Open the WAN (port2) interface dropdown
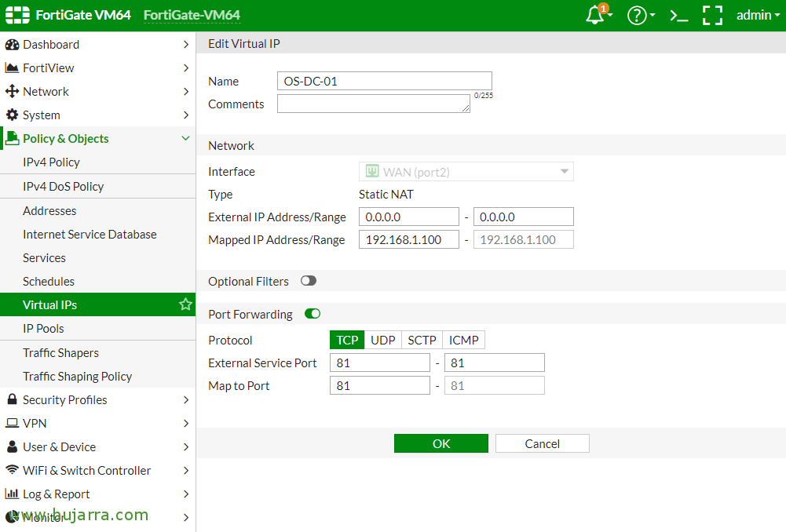Image resolution: width=786 pixels, height=532 pixels. click(466, 172)
